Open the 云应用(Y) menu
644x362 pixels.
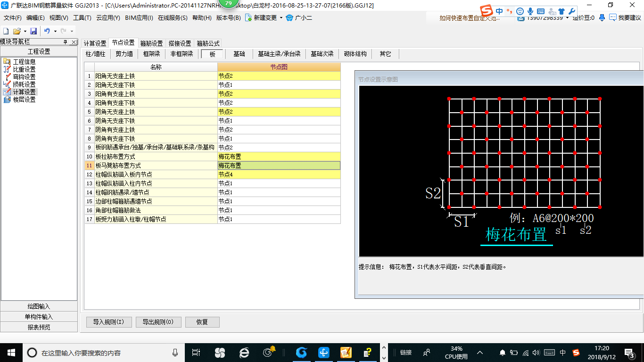(108, 17)
